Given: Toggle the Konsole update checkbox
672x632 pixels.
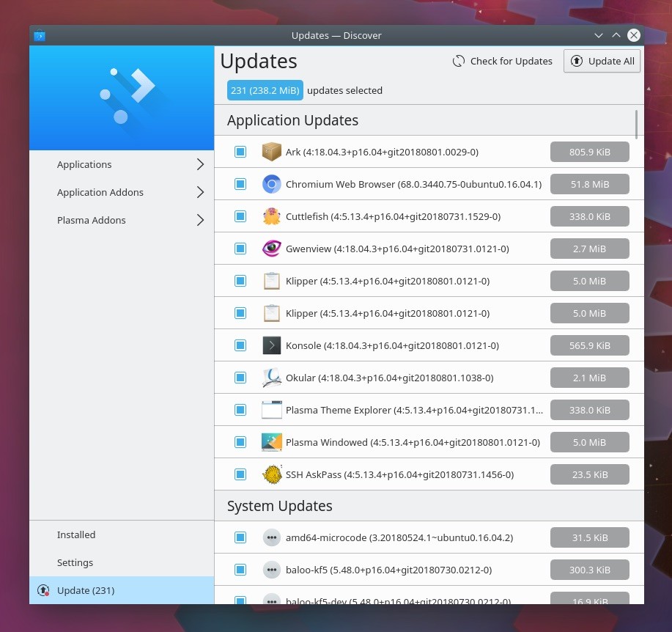Looking at the screenshot, I should click(240, 345).
